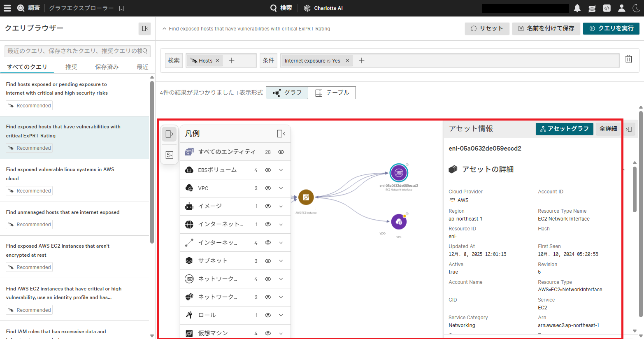
Task: Run the query with クエリを実行 button
Action: pyautogui.click(x=611, y=28)
